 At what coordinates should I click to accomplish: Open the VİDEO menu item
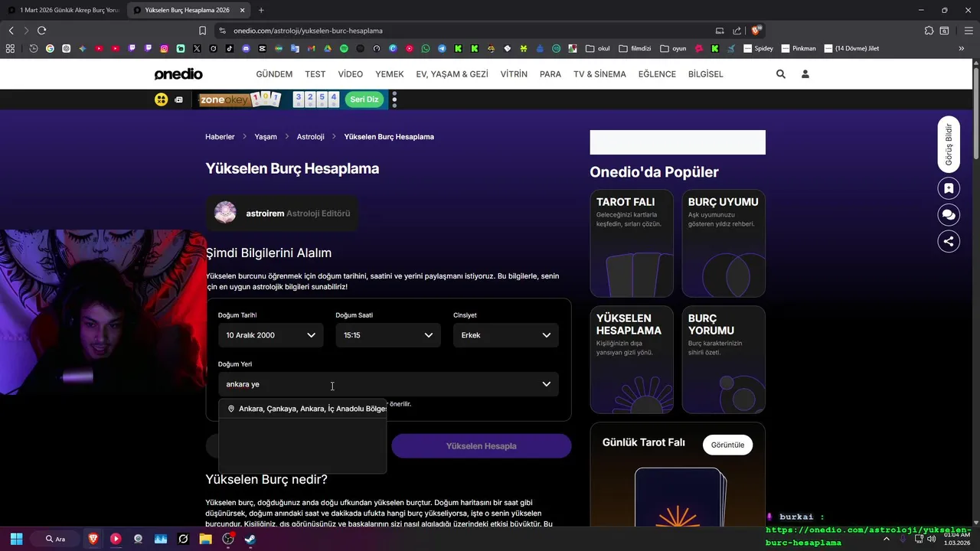coord(351,74)
